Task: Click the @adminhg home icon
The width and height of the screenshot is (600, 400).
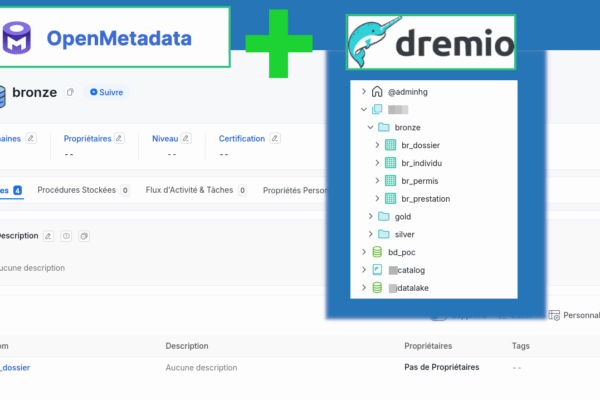Action: click(x=377, y=91)
